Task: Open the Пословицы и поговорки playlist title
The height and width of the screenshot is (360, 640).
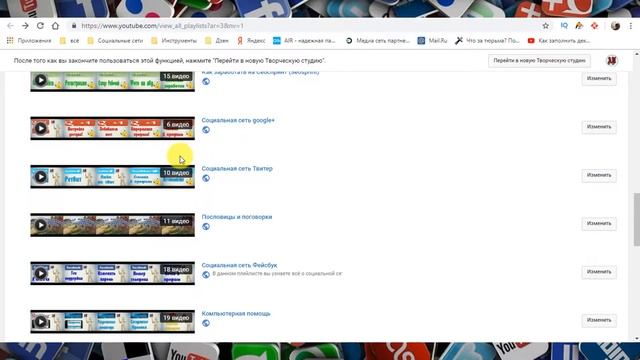Action: pyautogui.click(x=237, y=217)
